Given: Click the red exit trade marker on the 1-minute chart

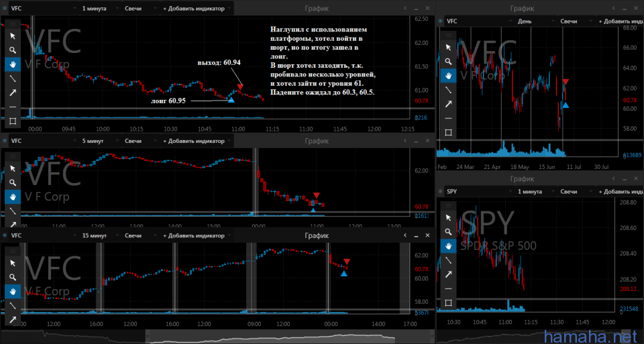Looking at the screenshot, I should click(x=240, y=87).
